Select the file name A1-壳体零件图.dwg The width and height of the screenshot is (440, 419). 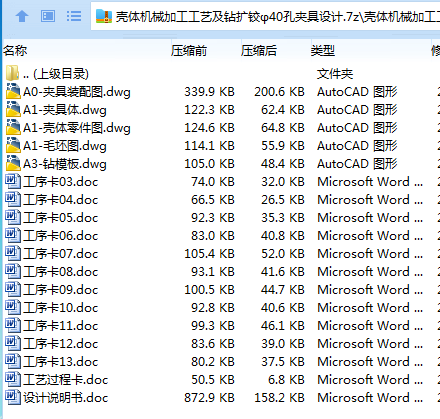coord(77,128)
